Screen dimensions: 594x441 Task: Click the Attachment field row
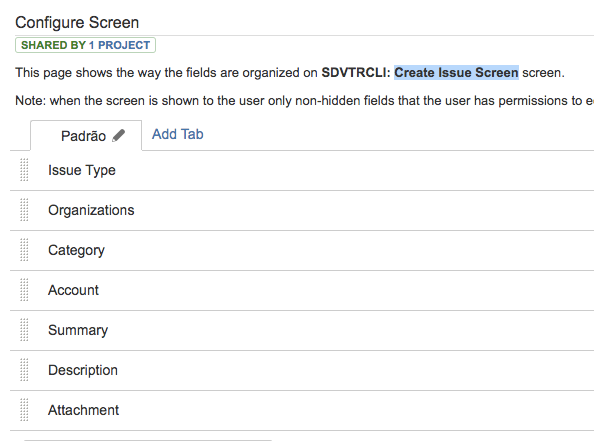coord(302,410)
